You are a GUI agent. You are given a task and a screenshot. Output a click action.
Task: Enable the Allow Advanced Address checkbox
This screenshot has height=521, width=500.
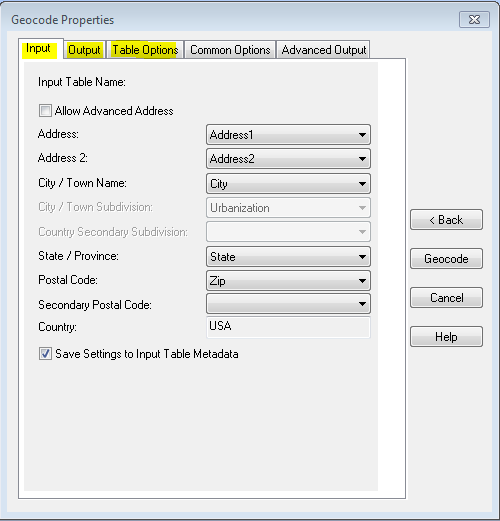(x=45, y=111)
